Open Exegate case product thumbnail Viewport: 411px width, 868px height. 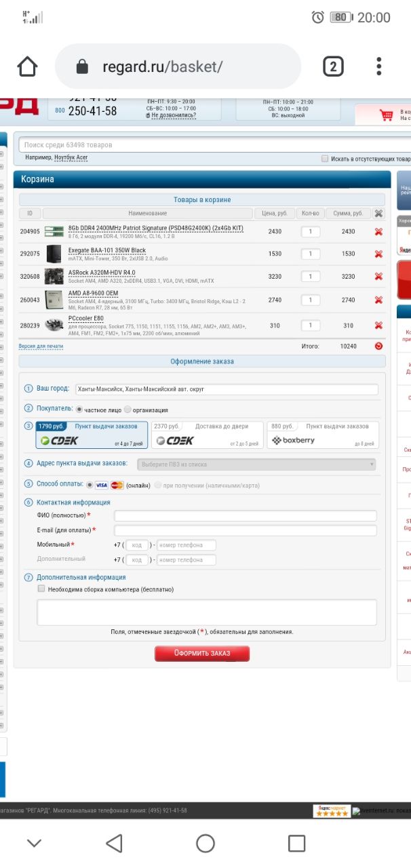pyautogui.click(x=54, y=254)
